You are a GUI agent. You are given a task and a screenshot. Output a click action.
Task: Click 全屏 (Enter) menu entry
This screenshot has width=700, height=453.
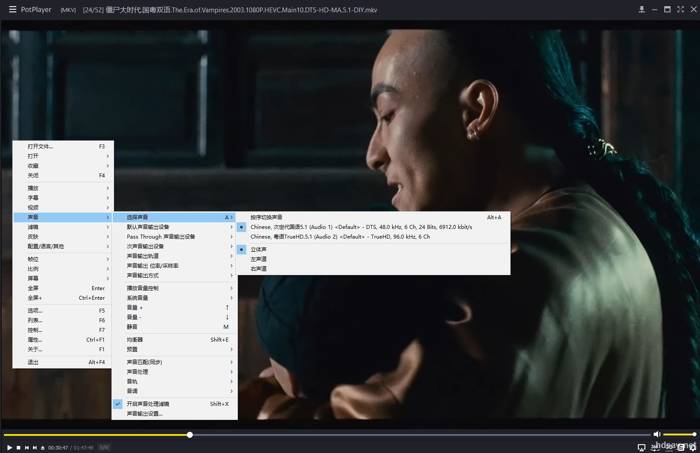[x=63, y=288]
